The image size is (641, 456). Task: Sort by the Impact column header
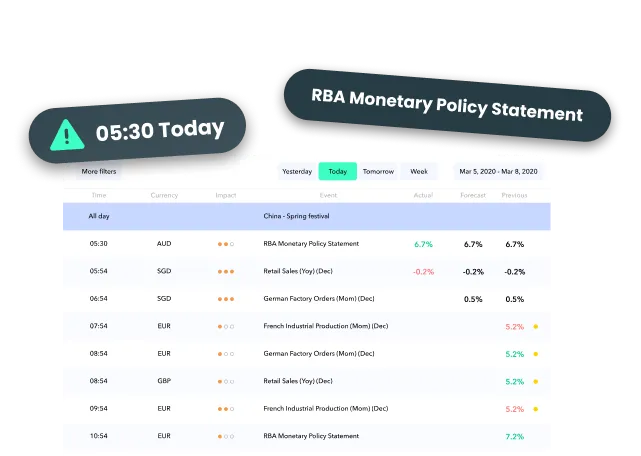point(225,195)
